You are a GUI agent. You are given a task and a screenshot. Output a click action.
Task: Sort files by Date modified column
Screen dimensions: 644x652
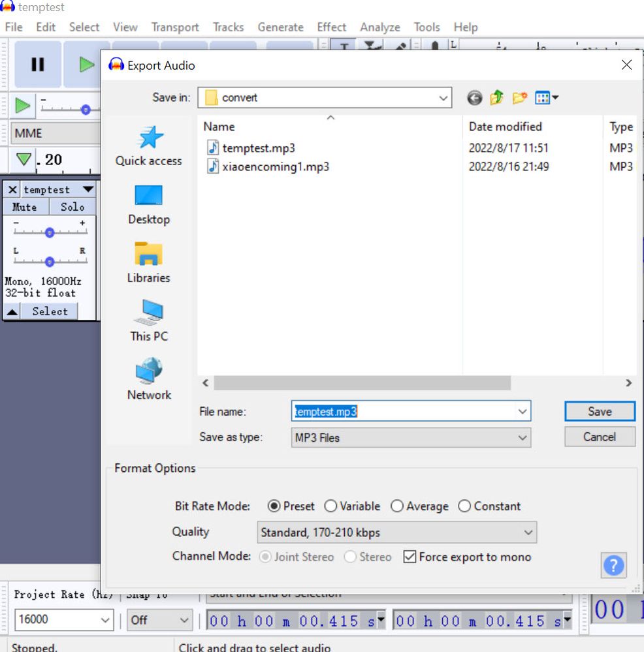532,127
